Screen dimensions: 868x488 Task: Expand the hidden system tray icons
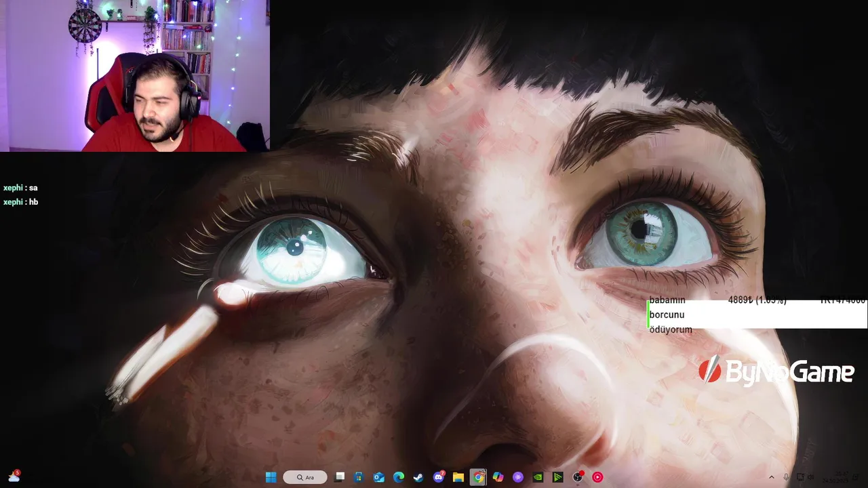tap(771, 477)
